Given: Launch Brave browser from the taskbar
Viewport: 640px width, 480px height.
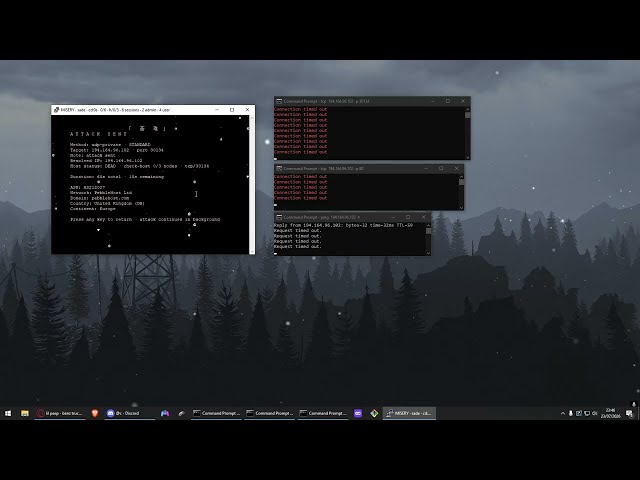Looking at the screenshot, I should click(95, 413).
